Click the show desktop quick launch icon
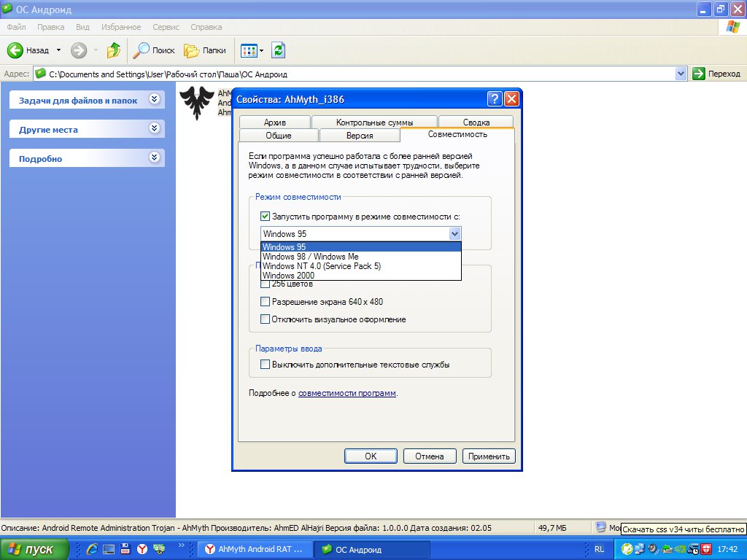Viewport: 747px width, 560px height. coord(109,549)
